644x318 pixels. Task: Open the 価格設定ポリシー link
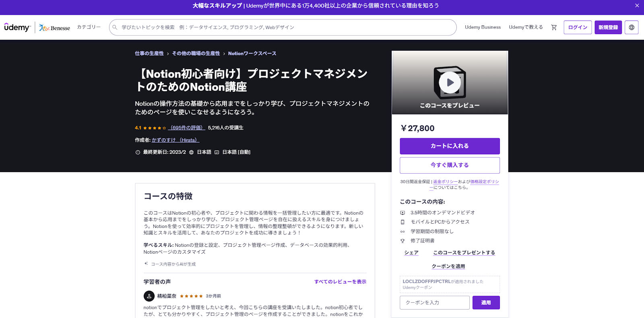[x=485, y=182]
